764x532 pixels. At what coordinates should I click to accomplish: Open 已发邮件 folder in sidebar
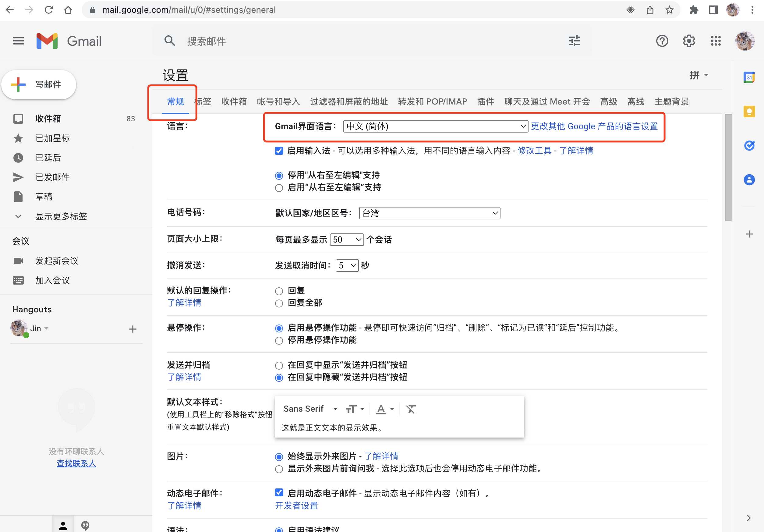[x=53, y=177]
